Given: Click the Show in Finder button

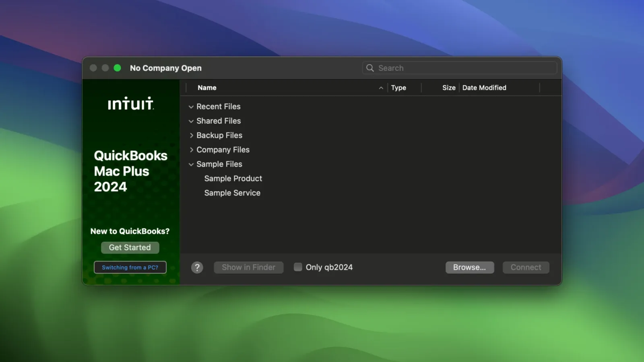Looking at the screenshot, I should tap(248, 267).
